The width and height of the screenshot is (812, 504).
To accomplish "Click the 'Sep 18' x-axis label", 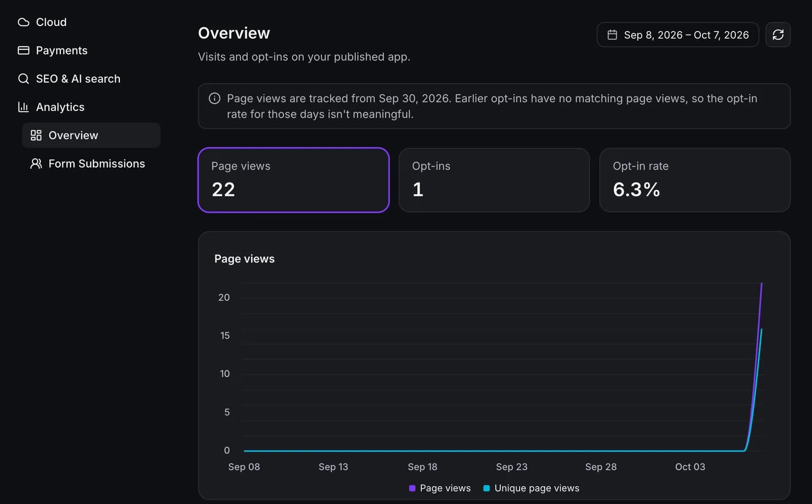I will click(422, 467).
